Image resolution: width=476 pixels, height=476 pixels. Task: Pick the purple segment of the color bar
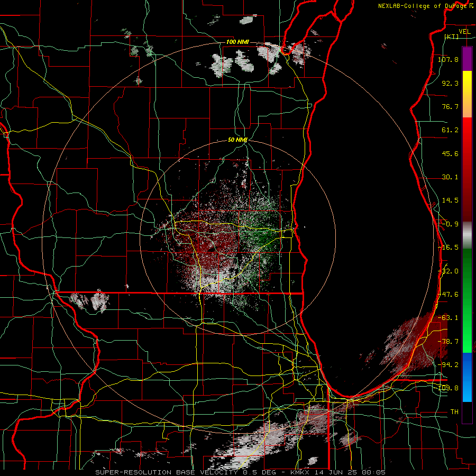[467, 59]
